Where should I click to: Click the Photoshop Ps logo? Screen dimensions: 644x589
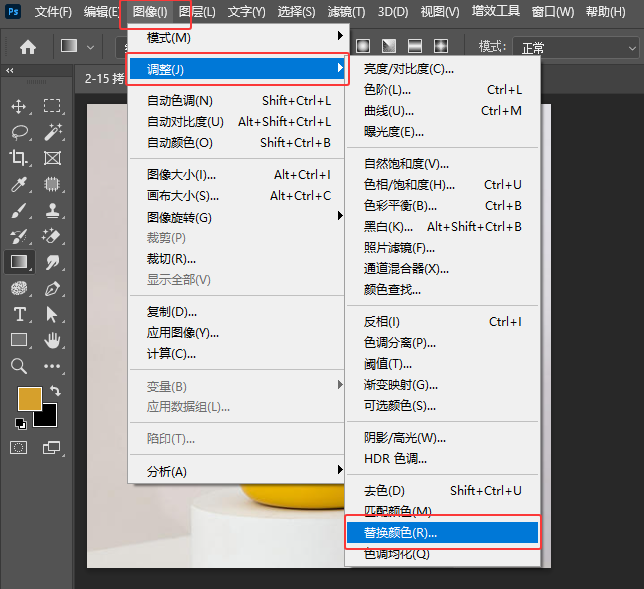tap(13, 12)
